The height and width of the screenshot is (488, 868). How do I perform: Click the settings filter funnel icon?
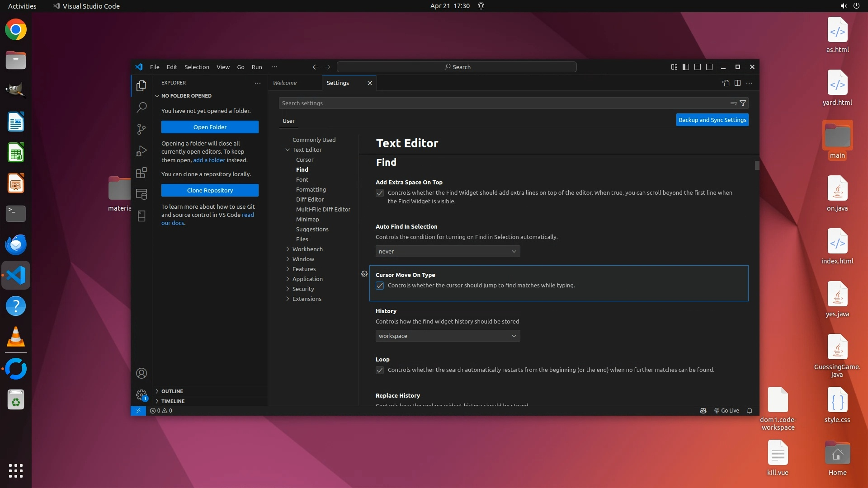coord(743,103)
